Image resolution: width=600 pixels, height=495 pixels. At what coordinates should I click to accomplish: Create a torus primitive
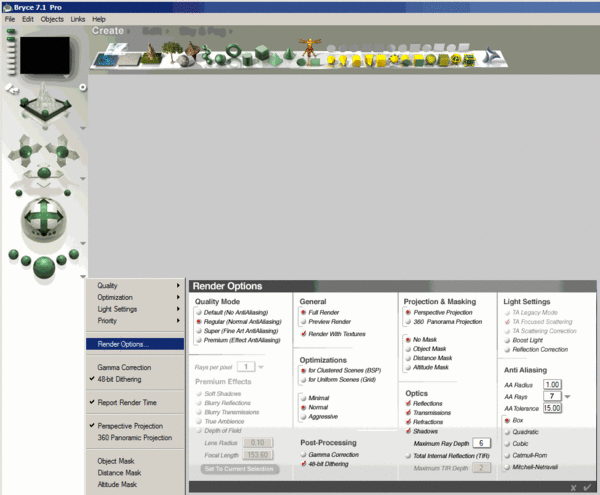pos(233,51)
